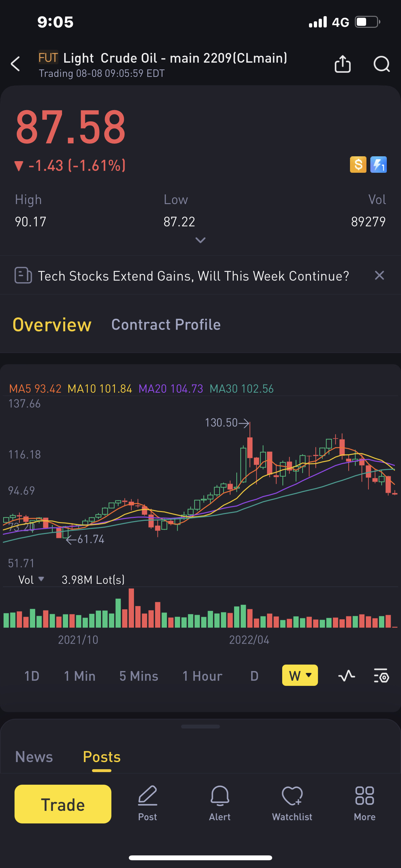Switch to Contract Profile tab

point(166,325)
